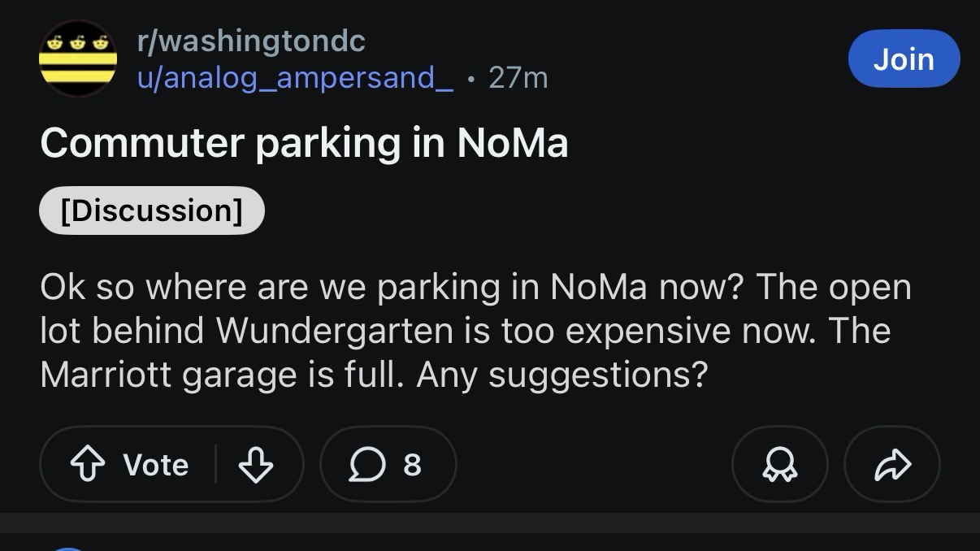
Task: Click the dark separator bar below post
Action: [490, 523]
